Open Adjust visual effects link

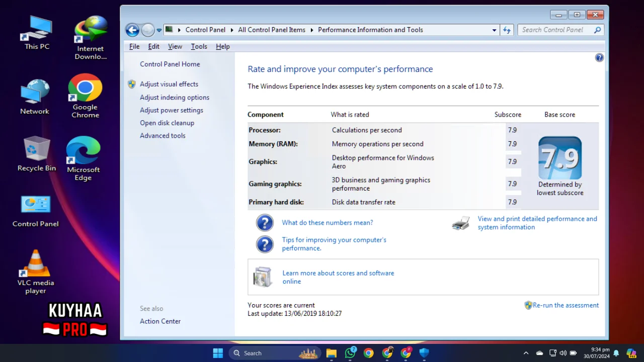169,84
